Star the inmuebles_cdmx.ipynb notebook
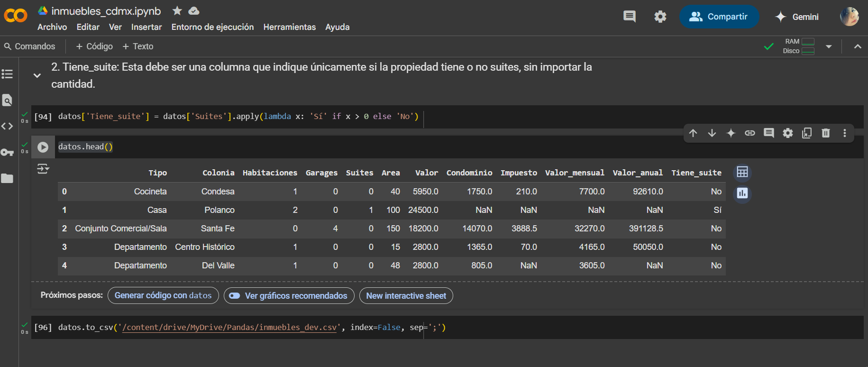Viewport: 868px width, 367px height. coord(177,10)
